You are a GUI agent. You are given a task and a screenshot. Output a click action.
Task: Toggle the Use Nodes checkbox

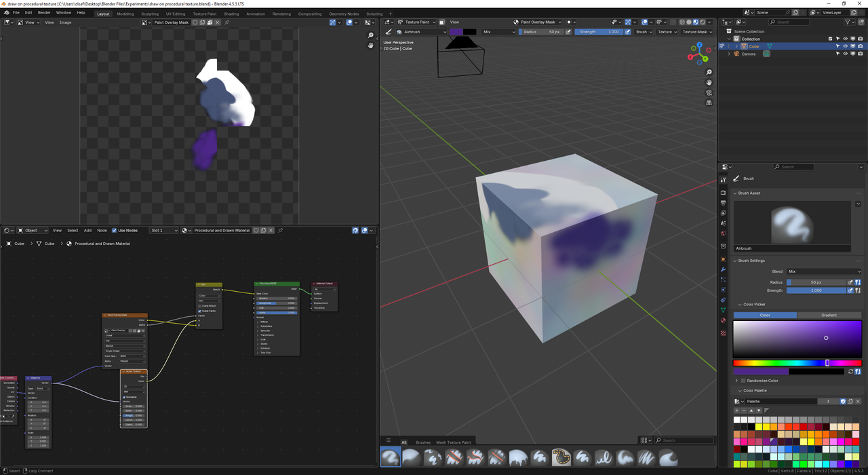tap(115, 230)
